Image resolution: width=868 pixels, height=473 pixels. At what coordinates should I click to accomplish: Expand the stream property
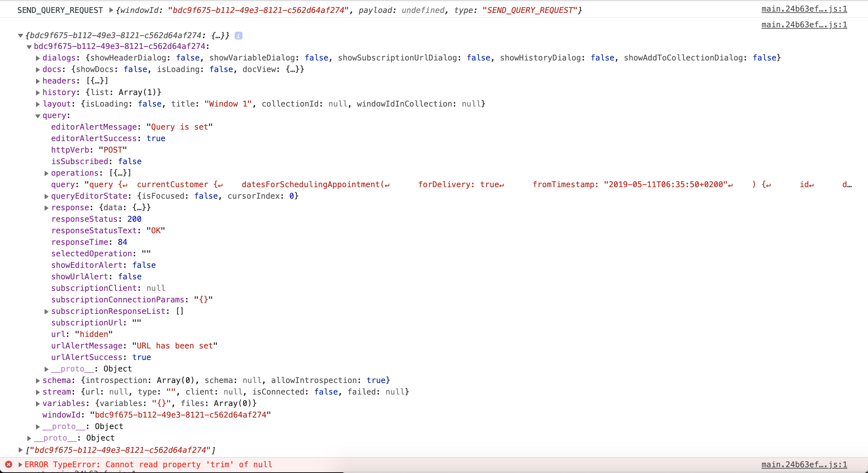pyautogui.click(x=38, y=392)
